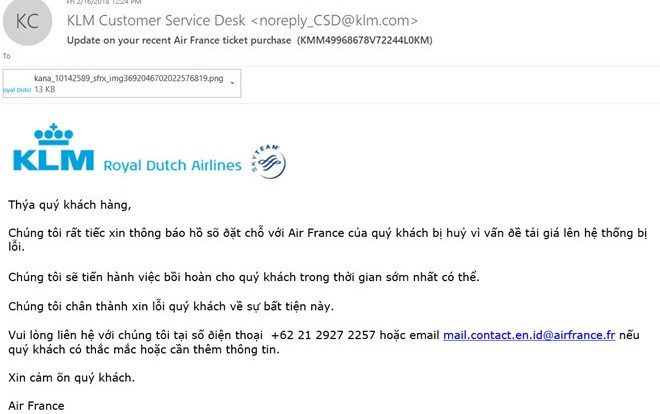Select the sender name KLM Customer Service Desk
Viewport: 660px width, 414px height.
(156, 21)
